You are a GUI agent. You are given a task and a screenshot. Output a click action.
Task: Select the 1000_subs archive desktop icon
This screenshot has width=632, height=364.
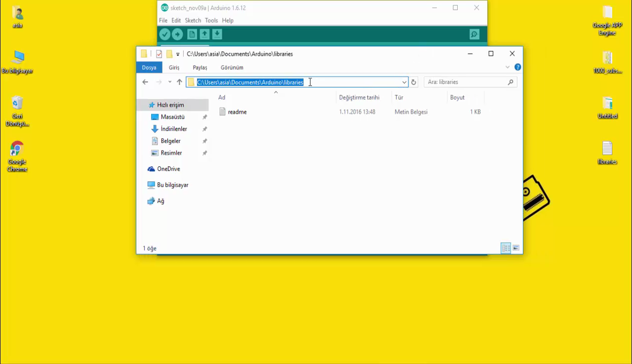click(x=607, y=62)
